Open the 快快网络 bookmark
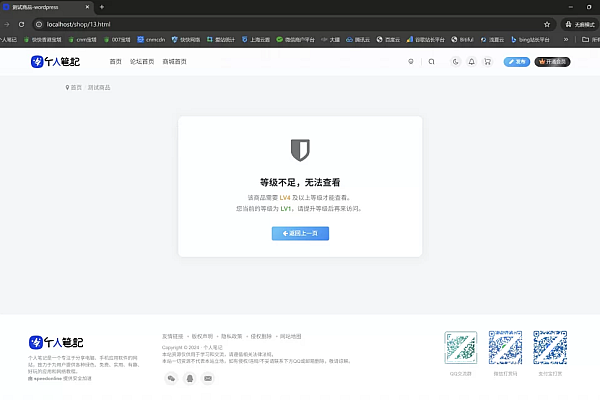The height and width of the screenshot is (400, 600). point(186,39)
